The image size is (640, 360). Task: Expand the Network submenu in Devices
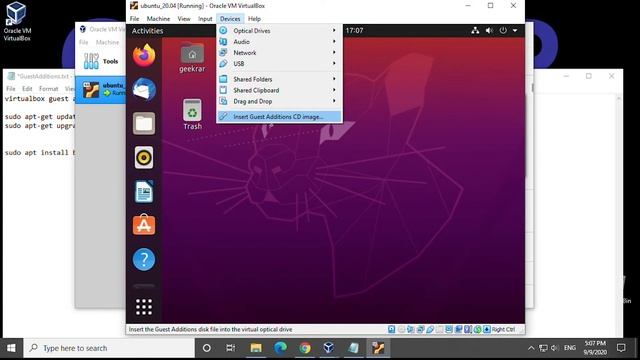pos(279,53)
